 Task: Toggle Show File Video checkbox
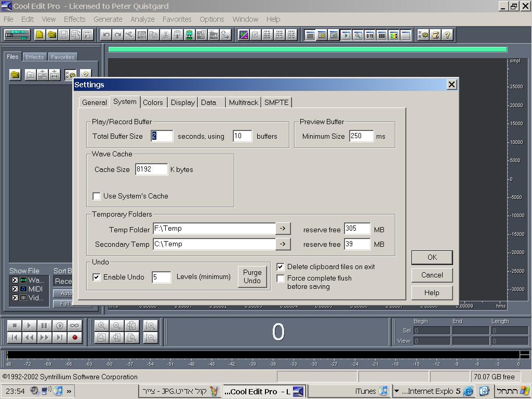click(15, 298)
